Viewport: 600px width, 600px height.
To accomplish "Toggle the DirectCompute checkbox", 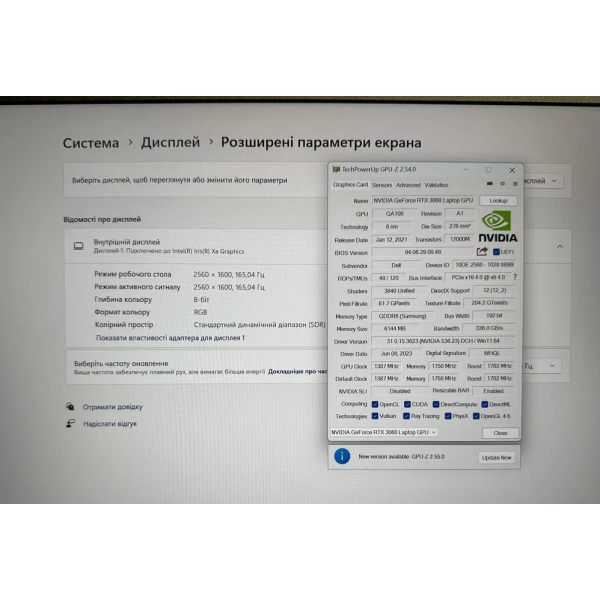I will 436,404.
